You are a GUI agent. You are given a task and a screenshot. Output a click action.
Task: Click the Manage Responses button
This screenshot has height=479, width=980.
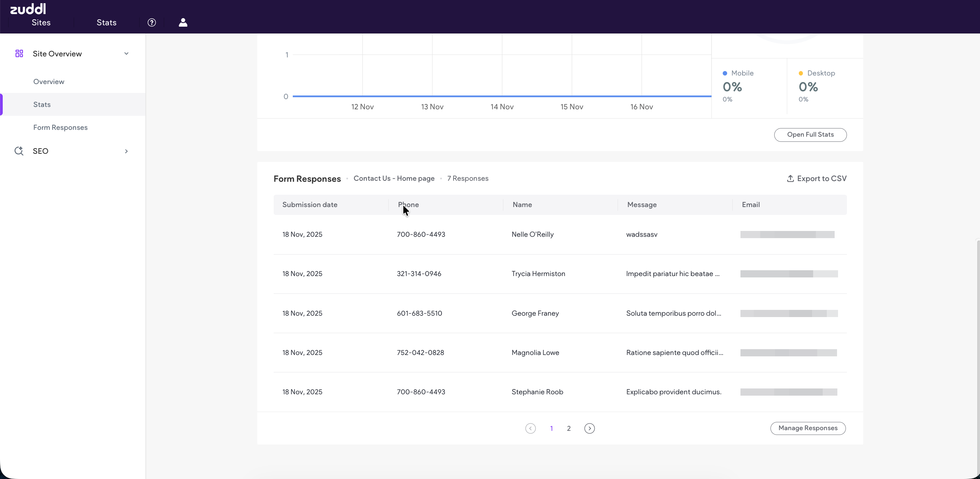(808, 428)
